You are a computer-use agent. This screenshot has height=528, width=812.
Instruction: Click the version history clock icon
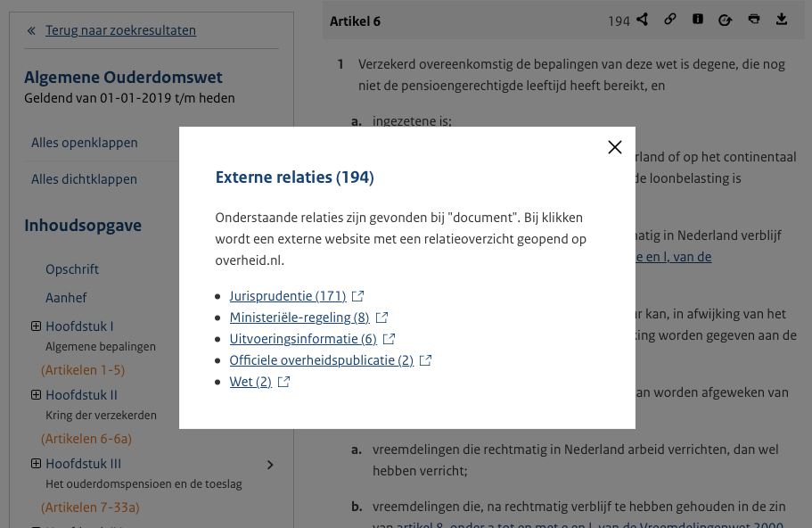click(726, 20)
